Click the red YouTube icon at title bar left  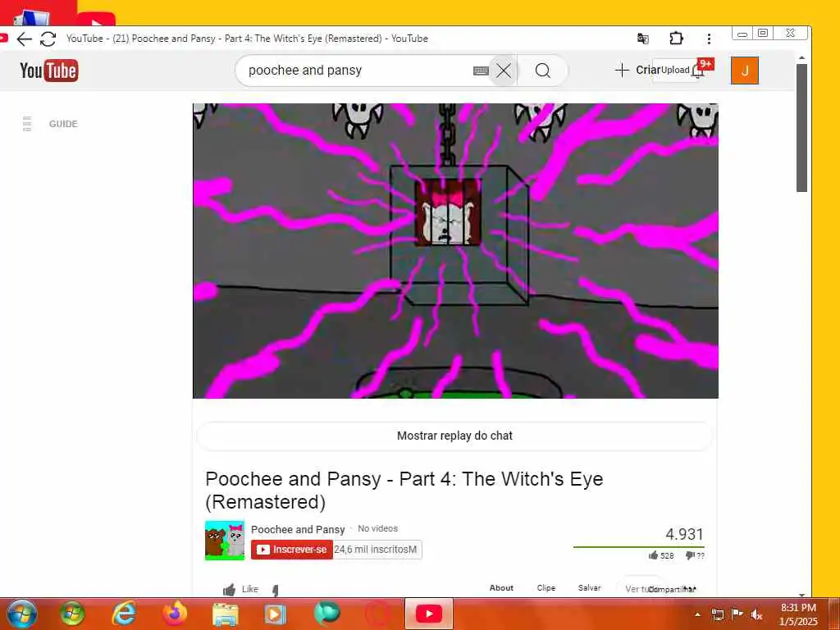(3, 39)
